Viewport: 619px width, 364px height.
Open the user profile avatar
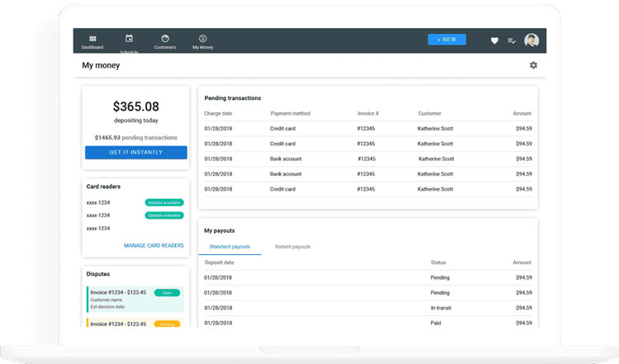532,40
